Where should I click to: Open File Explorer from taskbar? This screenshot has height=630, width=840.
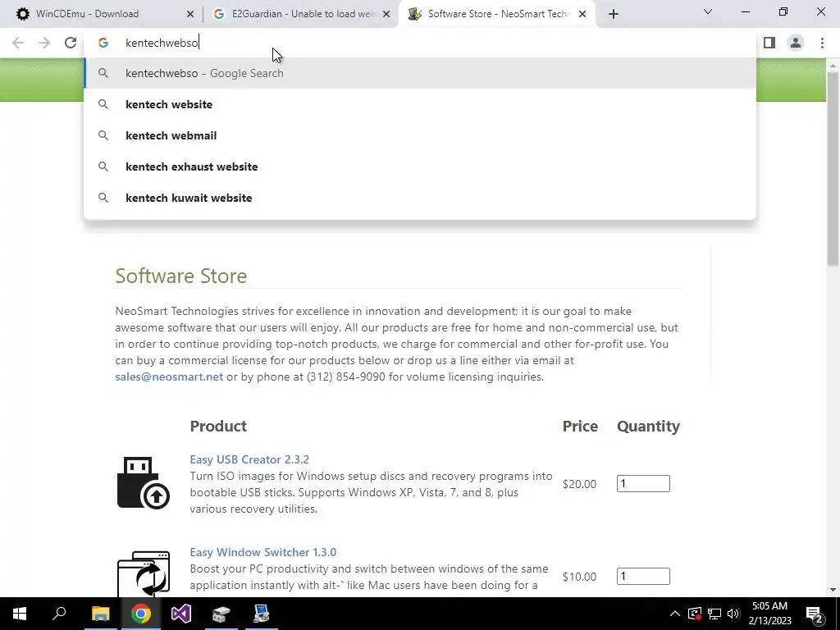click(100, 614)
